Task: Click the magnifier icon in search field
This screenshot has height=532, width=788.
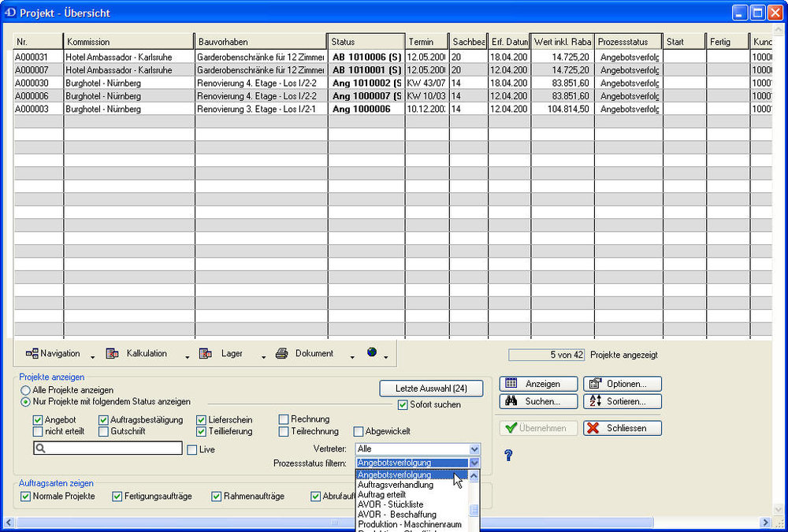Action: point(41,448)
